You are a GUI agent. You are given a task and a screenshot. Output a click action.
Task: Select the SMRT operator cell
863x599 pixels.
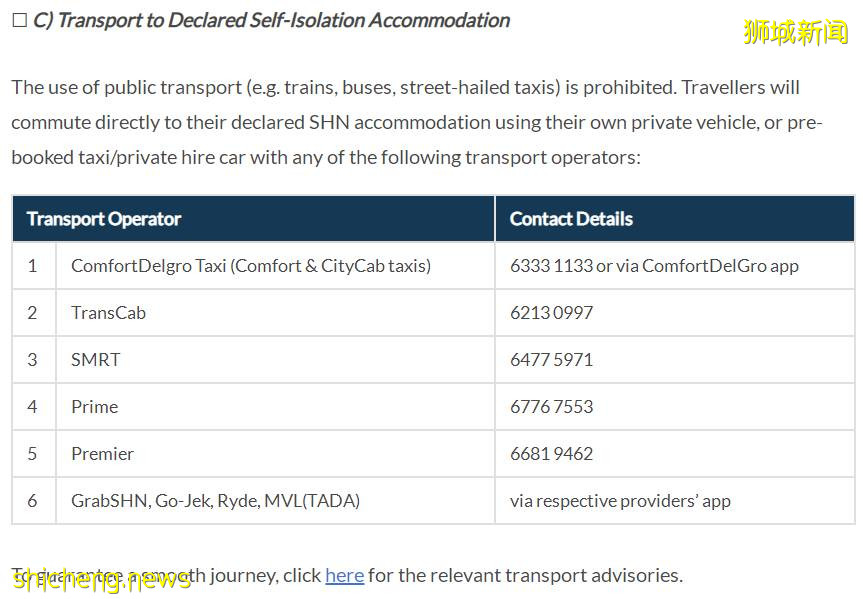tap(96, 360)
